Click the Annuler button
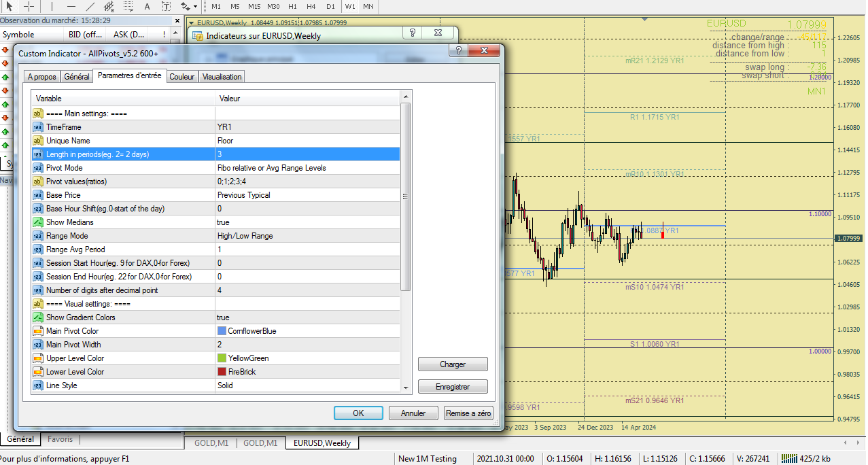The width and height of the screenshot is (868, 465). click(413, 413)
